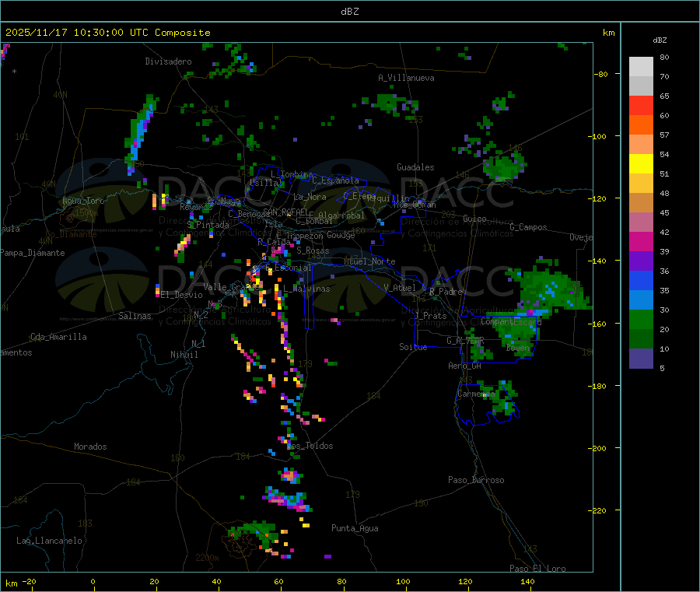This screenshot has width=700, height=592.
Task: Click the Bowen map label
Action: [518, 347]
